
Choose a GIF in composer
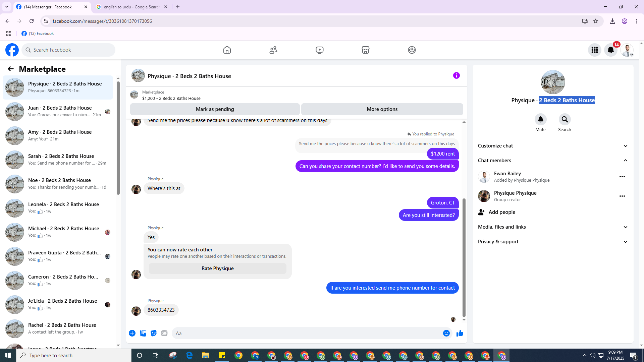pos(164,333)
